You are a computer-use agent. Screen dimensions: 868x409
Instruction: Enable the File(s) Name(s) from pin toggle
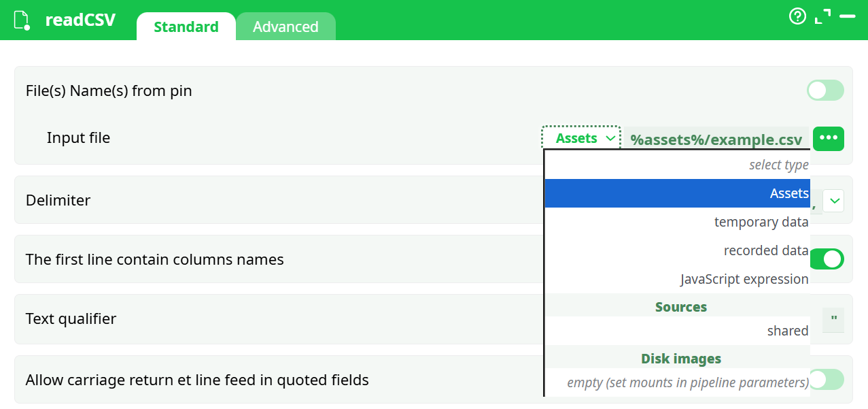pos(824,90)
